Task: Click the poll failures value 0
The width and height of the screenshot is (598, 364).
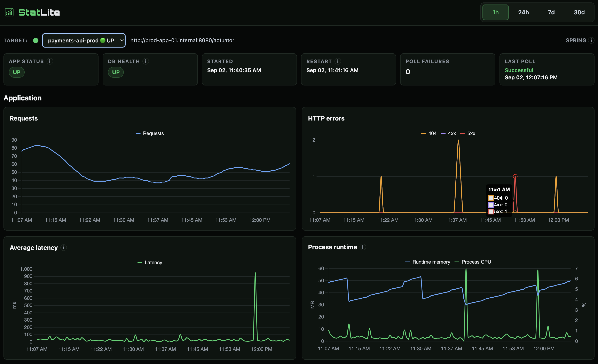Action: click(408, 72)
